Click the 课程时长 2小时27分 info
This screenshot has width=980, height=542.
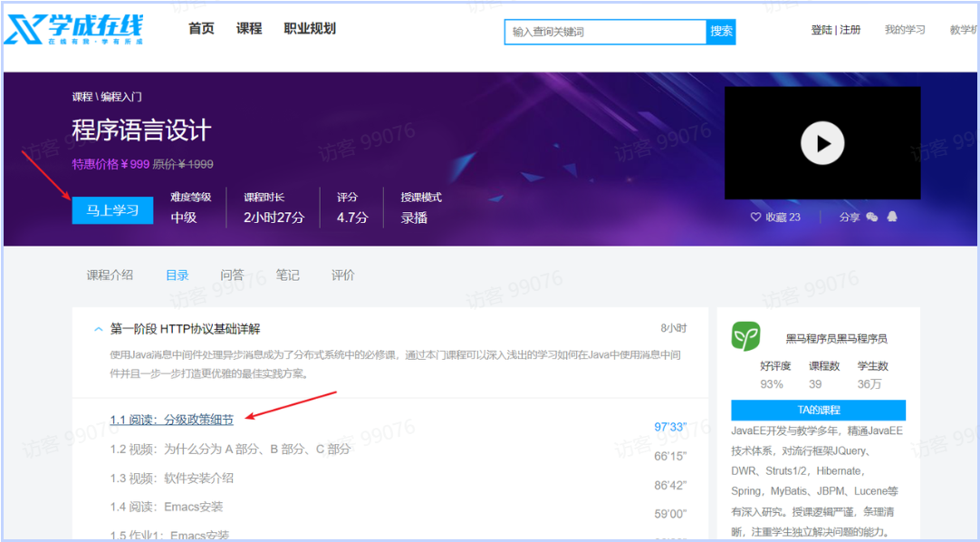(274, 208)
